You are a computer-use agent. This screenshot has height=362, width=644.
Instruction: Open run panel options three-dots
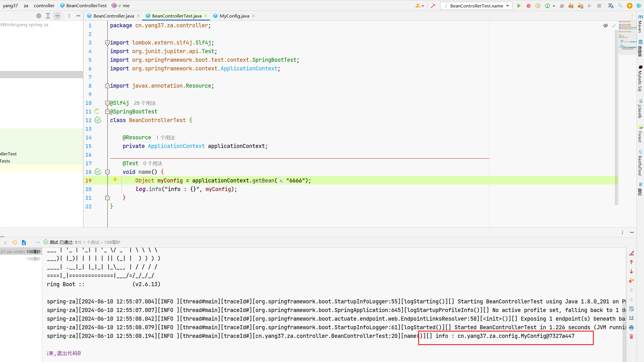click(x=622, y=232)
